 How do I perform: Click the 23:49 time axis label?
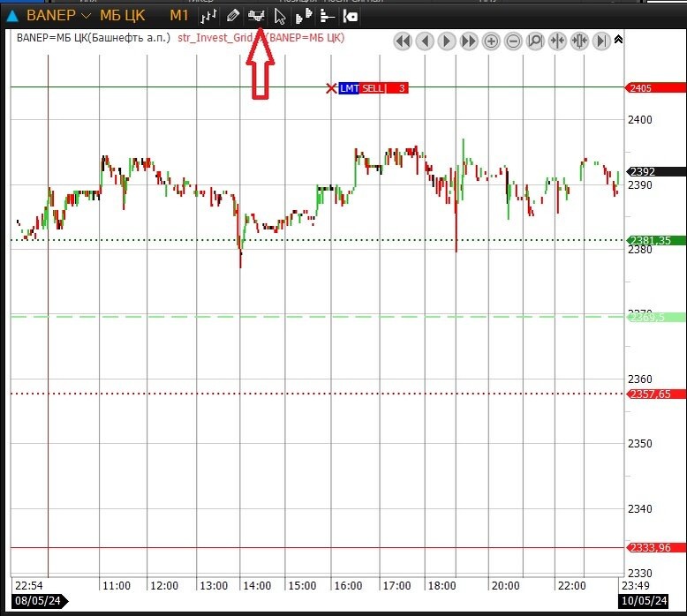pyautogui.click(x=635, y=585)
